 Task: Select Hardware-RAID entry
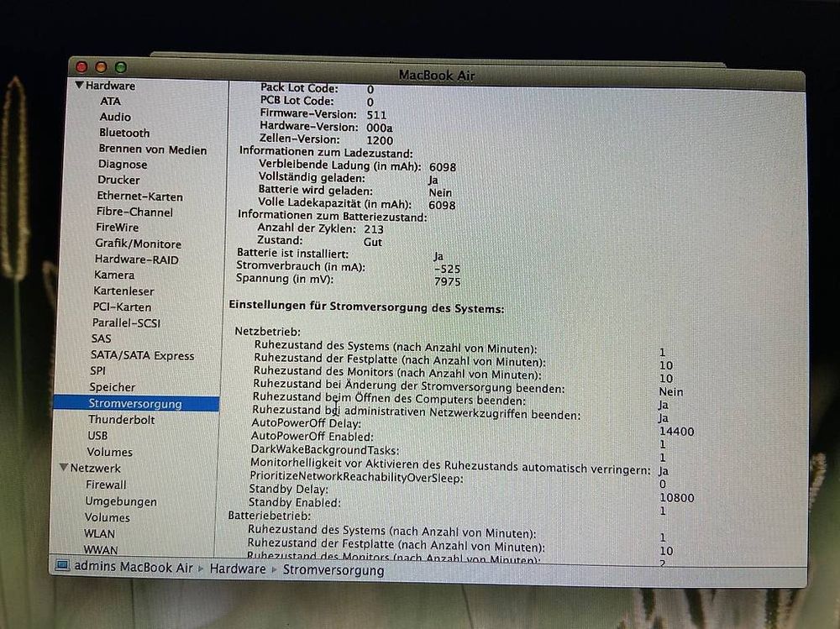(x=137, y=259)
